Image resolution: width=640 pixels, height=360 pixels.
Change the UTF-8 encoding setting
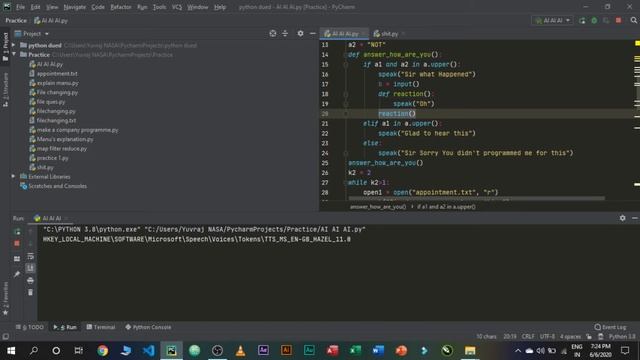pos(547,337)
